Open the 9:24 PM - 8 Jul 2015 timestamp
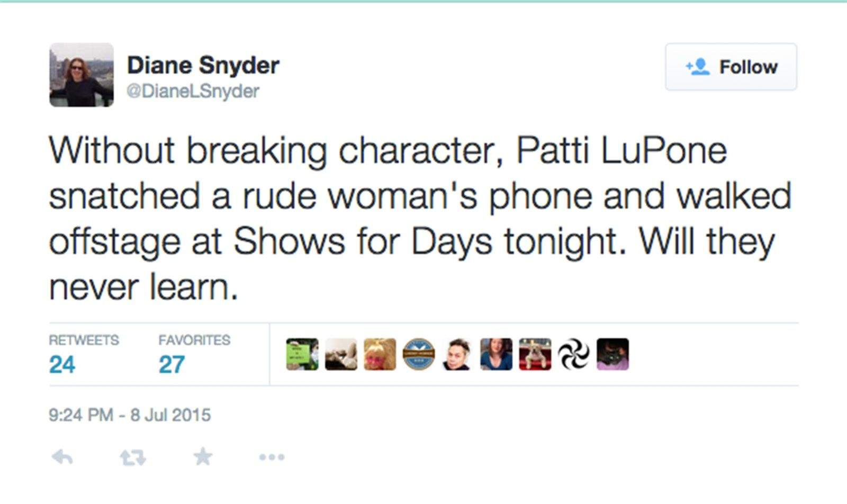This screenshot has width=847, height=504. point(130,415)
